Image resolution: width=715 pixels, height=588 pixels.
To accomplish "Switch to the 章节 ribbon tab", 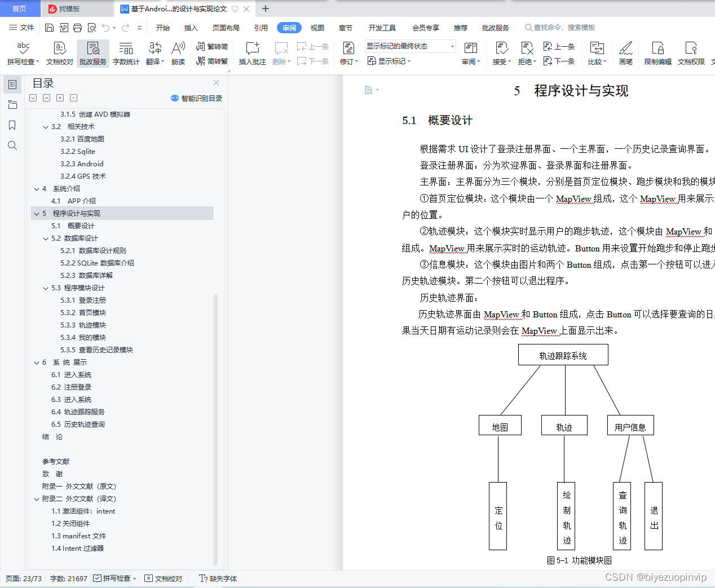I will (x=345, y=27).
